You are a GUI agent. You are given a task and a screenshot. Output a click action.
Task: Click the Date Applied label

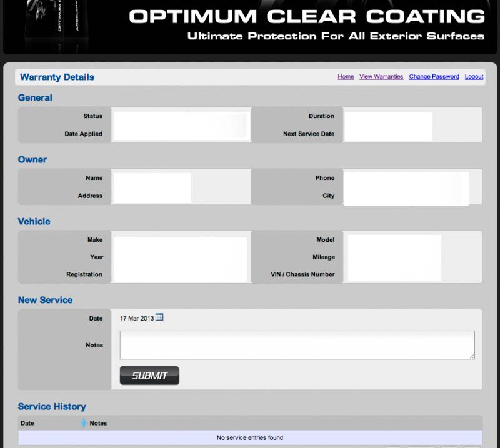[84, 134]
